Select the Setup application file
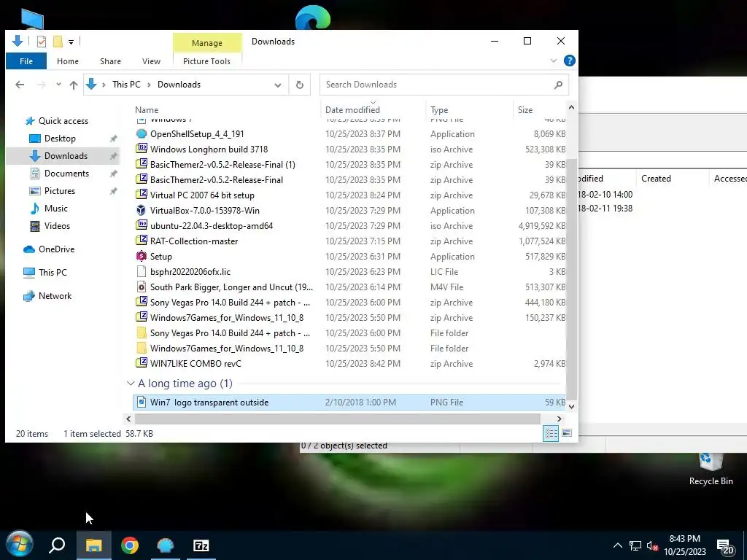The height and width of the screenshot is (560, 747). 349,256
